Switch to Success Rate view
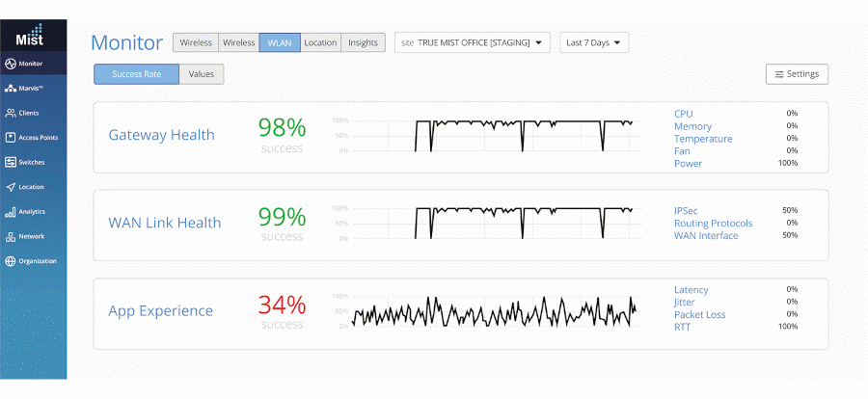 [136, 74]
